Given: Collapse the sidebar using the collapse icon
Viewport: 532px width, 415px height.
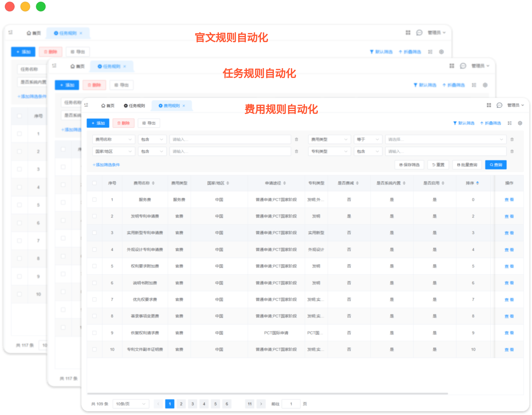Looking at the screenshot, I should pyautogui.click(x=86, y=105).
